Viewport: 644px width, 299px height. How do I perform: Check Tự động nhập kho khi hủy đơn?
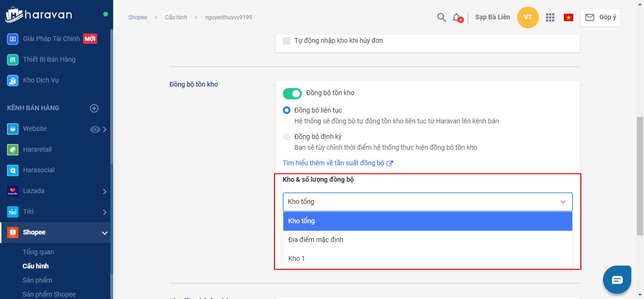(287, 41)
